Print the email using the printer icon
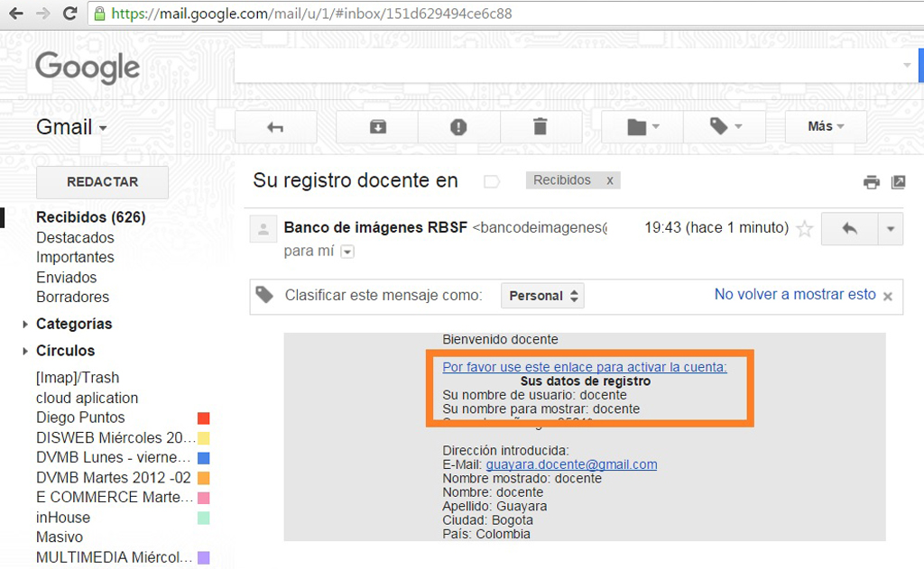Viewport: 924px width, 569px height. coord(871,182)
